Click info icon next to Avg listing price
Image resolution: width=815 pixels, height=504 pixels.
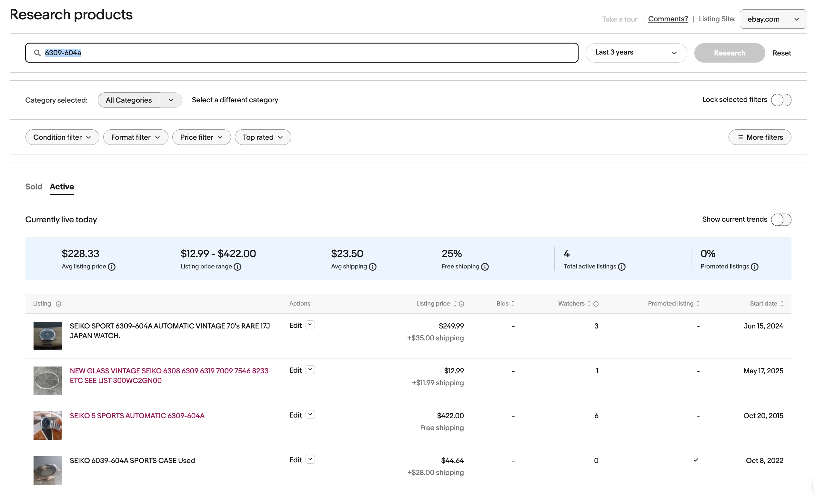pyautogui.click(x=112, y=267)
